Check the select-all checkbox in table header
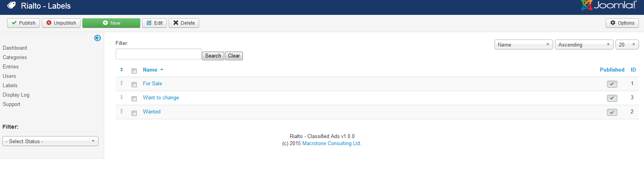This screenshot has height=185, width=644. click(134, 71)
